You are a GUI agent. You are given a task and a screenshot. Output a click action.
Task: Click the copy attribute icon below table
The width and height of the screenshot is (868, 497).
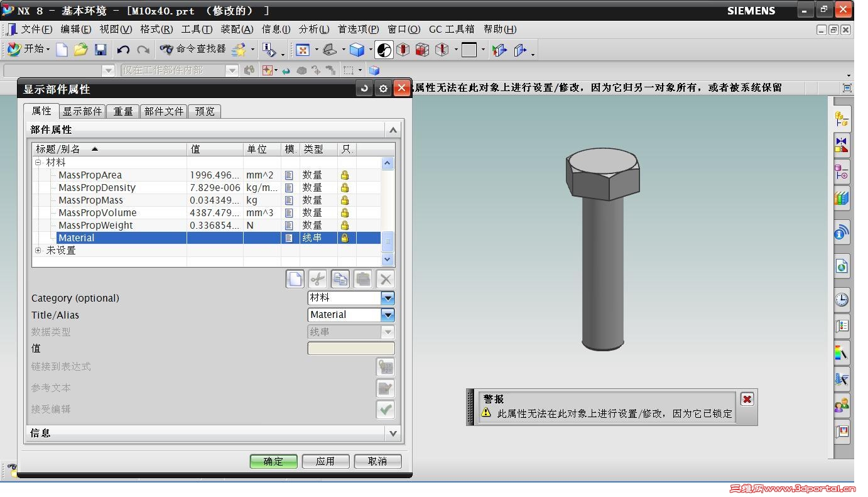pos(340,279)
